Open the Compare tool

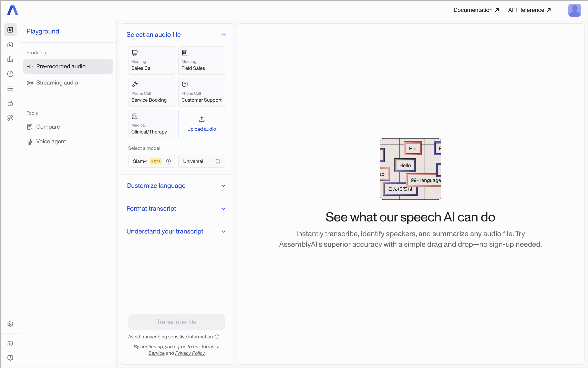pyautogui.click(x=48, y=127)
